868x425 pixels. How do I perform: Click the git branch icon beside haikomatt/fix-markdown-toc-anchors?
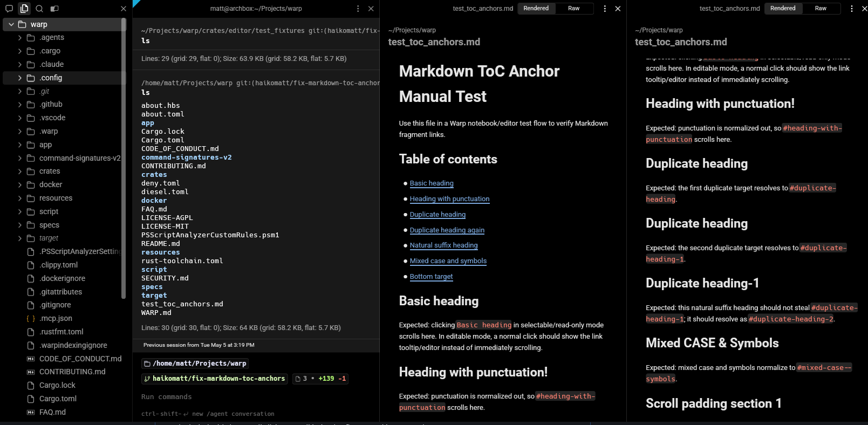[x=147, y=379]
